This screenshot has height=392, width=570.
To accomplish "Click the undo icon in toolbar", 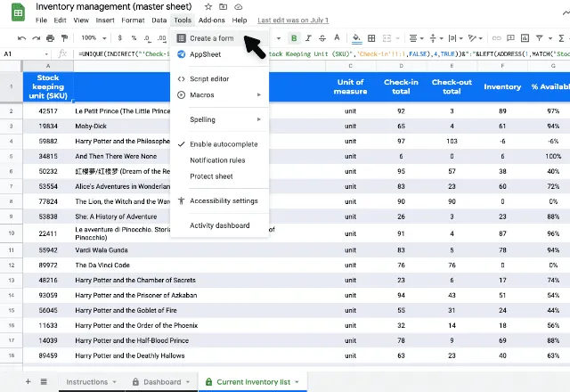I will [21, 38].
